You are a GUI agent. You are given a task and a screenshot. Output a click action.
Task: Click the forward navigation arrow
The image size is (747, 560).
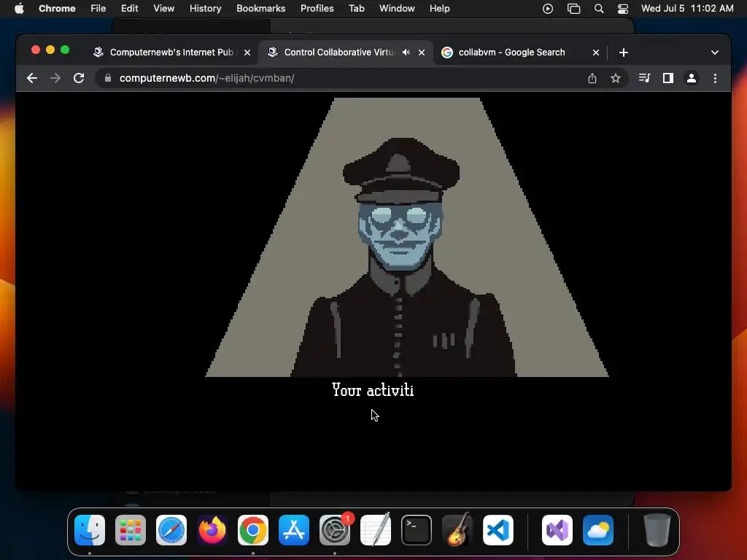click(x=55, y=78)
